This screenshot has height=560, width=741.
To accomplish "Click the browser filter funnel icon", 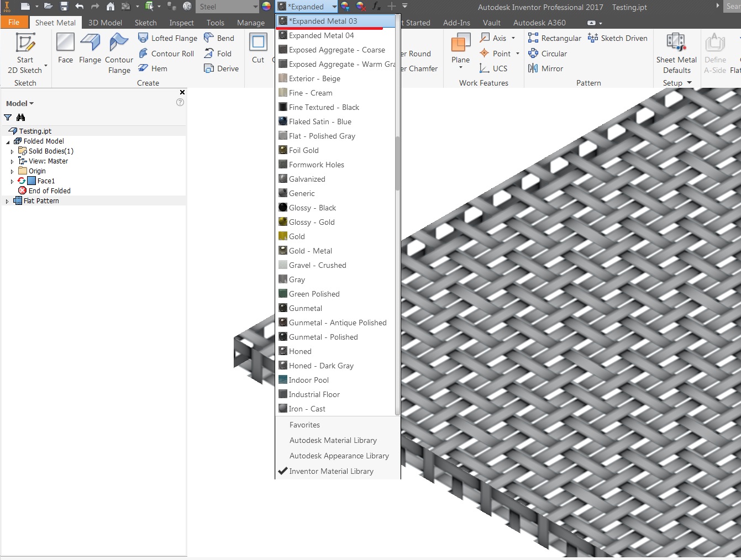I will point(7,117).
